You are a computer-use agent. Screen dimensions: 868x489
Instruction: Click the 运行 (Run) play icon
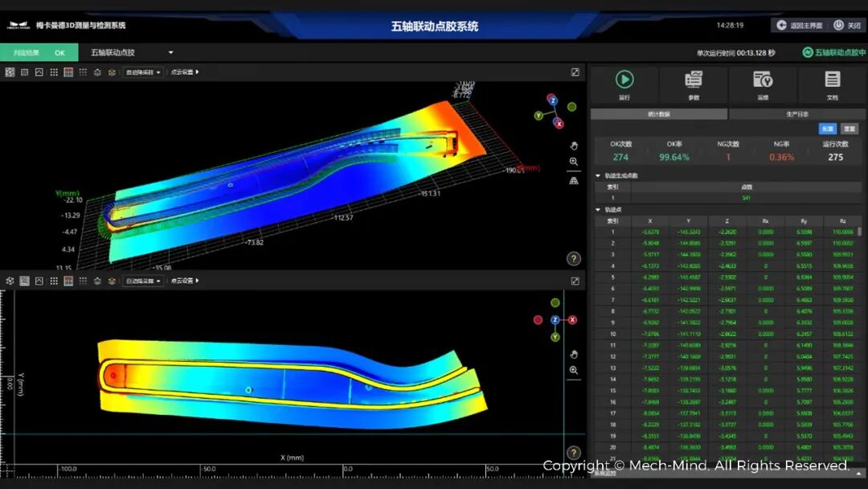click(624, 80)
